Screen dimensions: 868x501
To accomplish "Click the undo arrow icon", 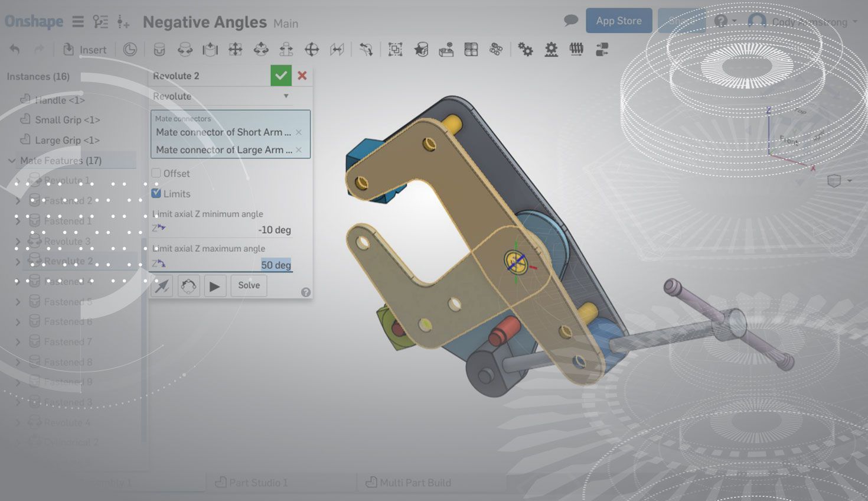I will pos(15,50).
